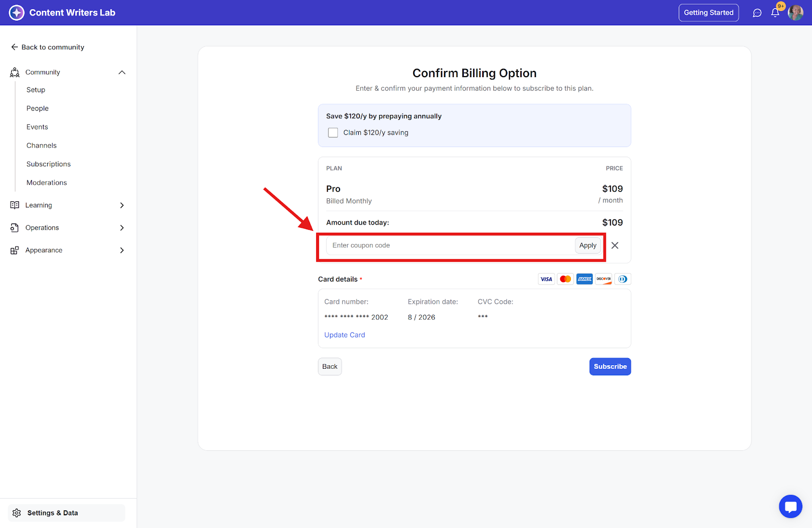812x528 pixels.
Task: Open the notifications bell
Action: (775, 13)
